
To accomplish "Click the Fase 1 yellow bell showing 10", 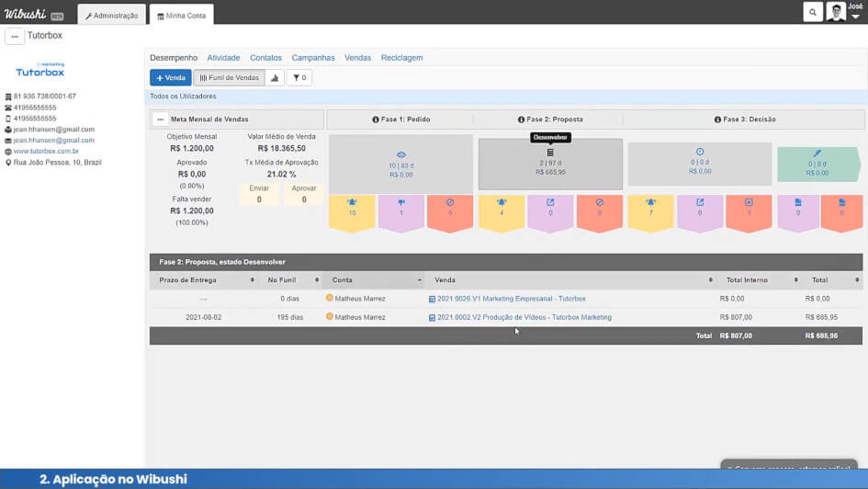I will click(352, 212).
